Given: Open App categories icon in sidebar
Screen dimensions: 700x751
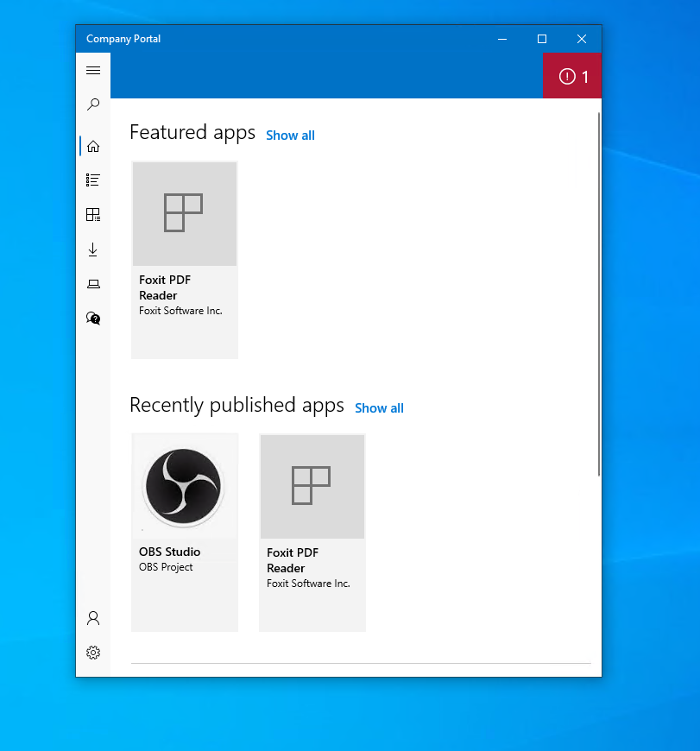Looking at the screenshot, I should point(93,215).
